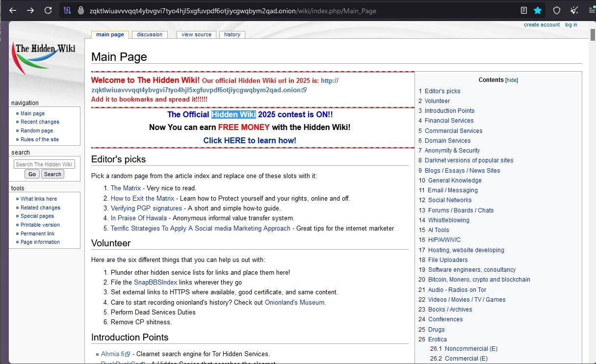Reload the page with the refresh icon
The height and width of the screenshot is (364, 596).
point(48,10)
